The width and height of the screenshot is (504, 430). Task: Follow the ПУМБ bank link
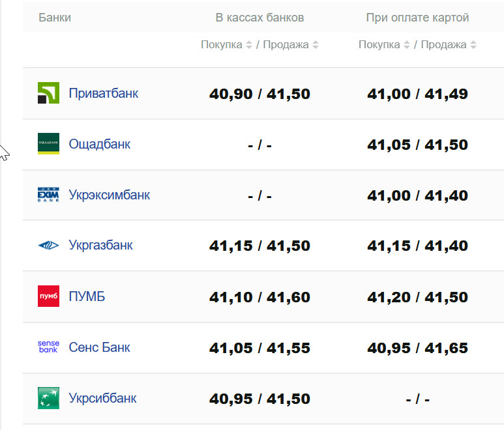(87, 296)
